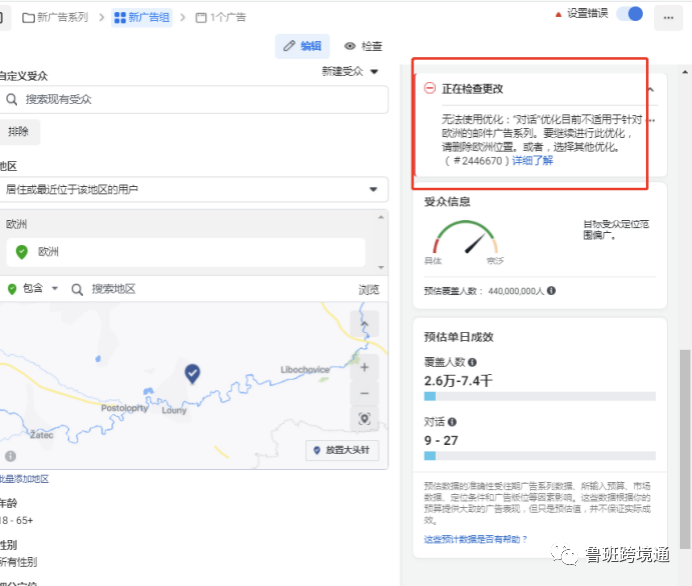This screenshot has height=586, width=692.
Task: Click the 放置大头针 drop pin button
Action: (x=342, y=450)
